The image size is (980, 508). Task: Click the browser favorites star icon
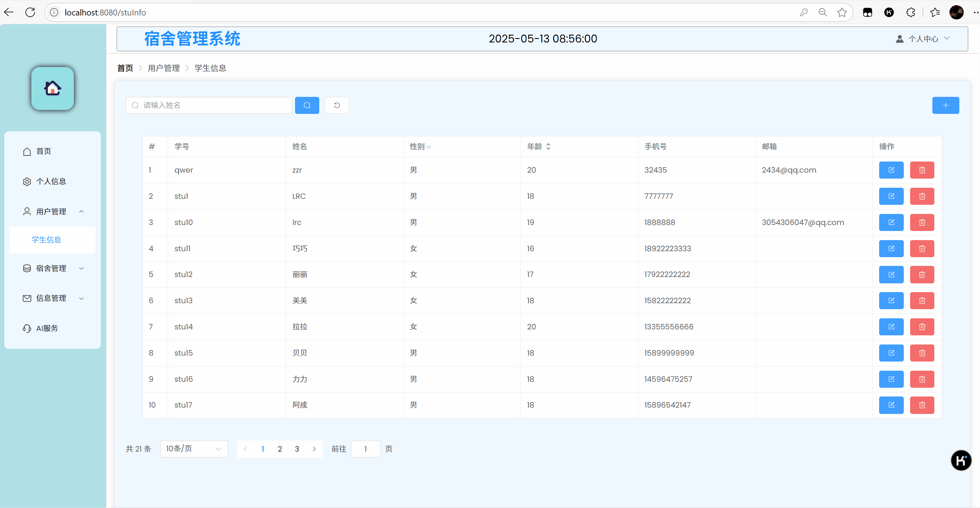(842, 12)
